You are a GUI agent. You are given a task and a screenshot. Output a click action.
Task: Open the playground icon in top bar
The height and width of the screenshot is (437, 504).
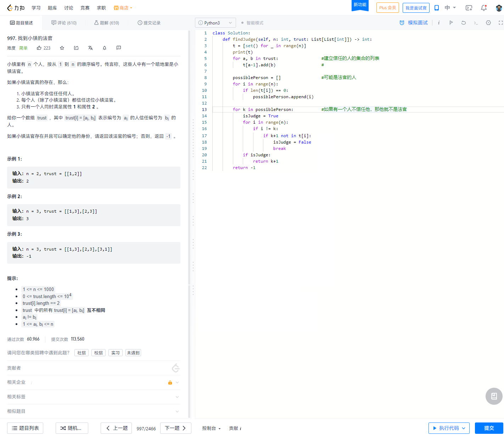[x=469, y=8]
